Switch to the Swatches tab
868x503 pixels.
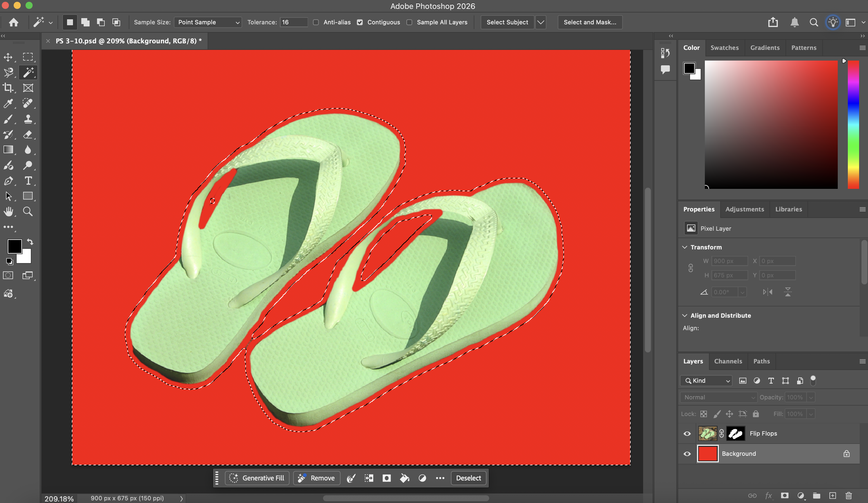[x=724, y=48]
